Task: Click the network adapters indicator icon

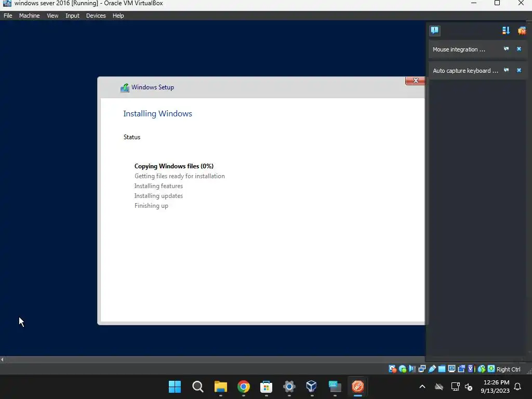Action: pos(422,369)
